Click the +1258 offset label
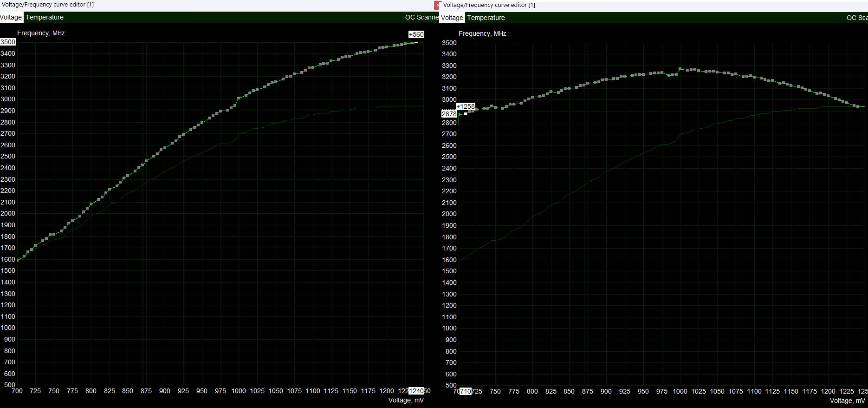The image size is (868, 408). (x=466, y=106)
